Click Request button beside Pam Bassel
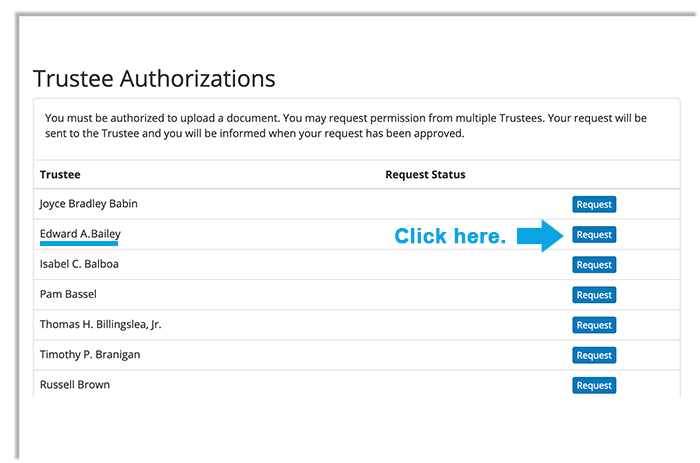Viewport: 700px width, 463px height. pyautogui.click(x=594, y=295)
